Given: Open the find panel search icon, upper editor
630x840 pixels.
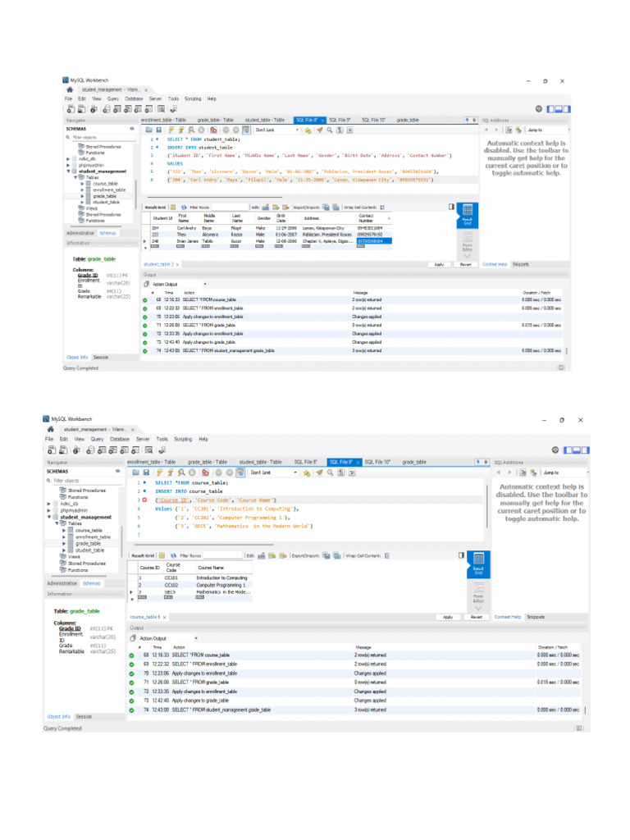Looking at the screenshot, I should click(x=330, y=130).
